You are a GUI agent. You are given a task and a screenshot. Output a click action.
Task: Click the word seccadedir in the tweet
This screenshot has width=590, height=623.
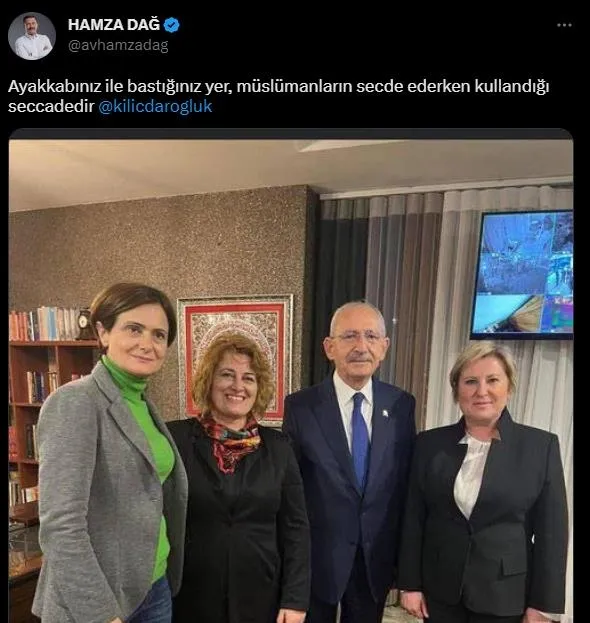coord(51,106)
